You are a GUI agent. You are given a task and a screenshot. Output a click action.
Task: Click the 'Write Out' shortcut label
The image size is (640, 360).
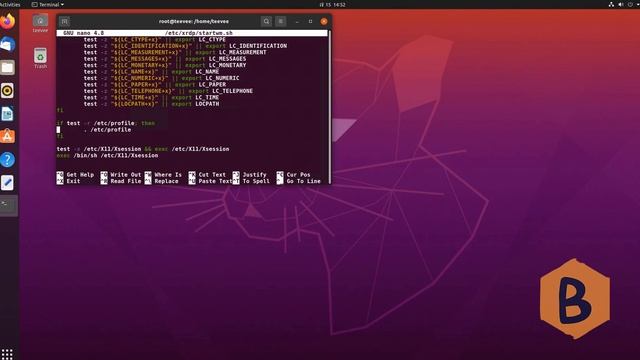(125, 175)
